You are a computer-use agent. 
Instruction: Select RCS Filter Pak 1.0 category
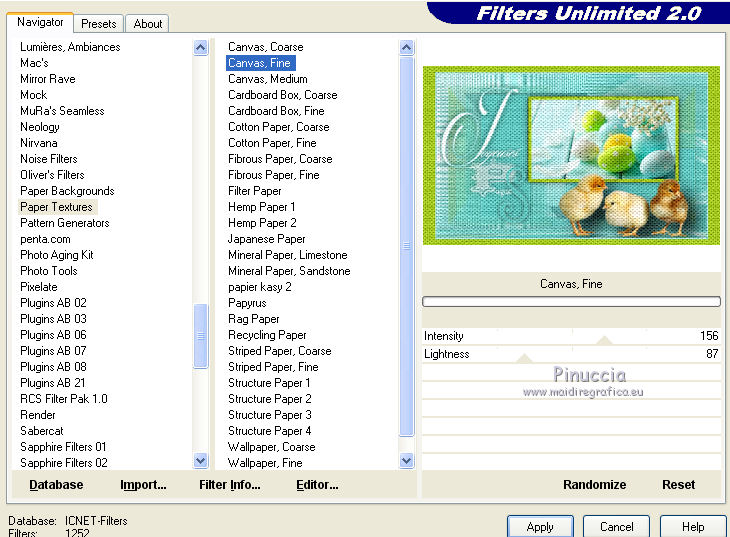click(64, 399)
